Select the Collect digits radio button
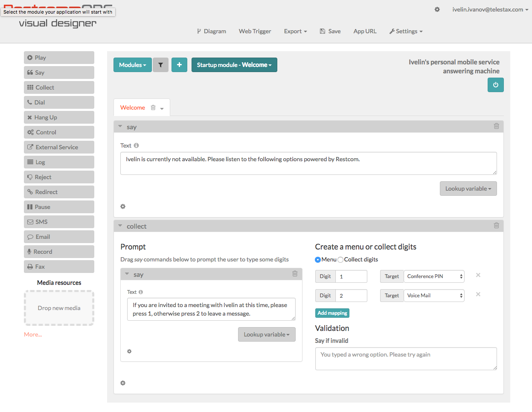The width and height of the screenshot is (532, 412). [x=340, y=260]
